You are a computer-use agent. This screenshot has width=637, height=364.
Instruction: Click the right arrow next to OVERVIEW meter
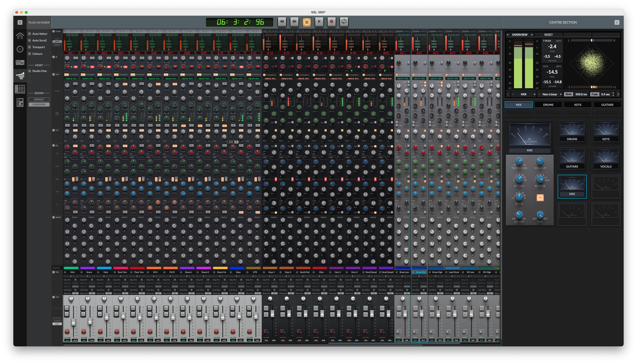[x=532, y=35]
